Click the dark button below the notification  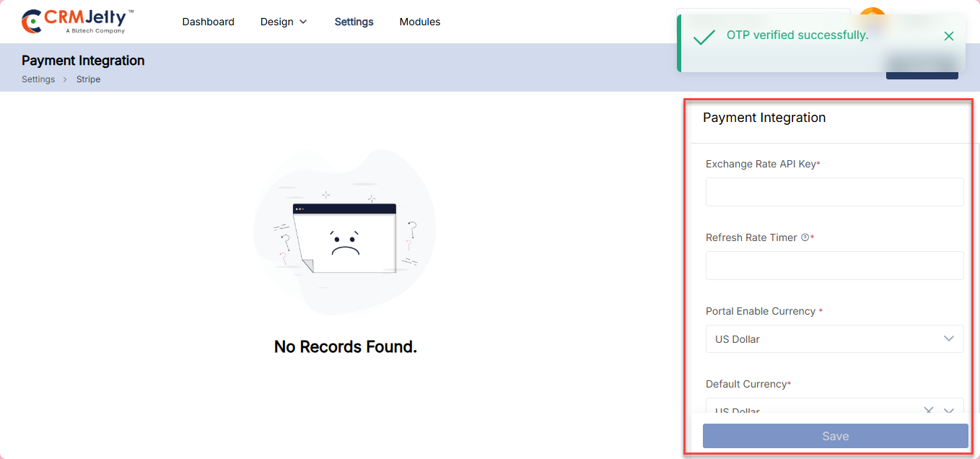pyautogui.click(x=922, y=75)
